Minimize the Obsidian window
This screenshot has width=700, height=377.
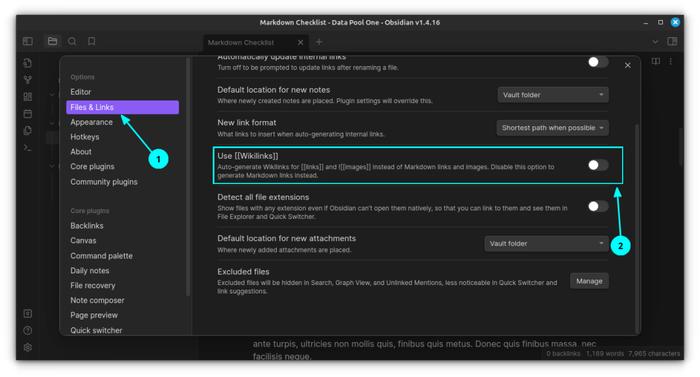click(646, 22)
